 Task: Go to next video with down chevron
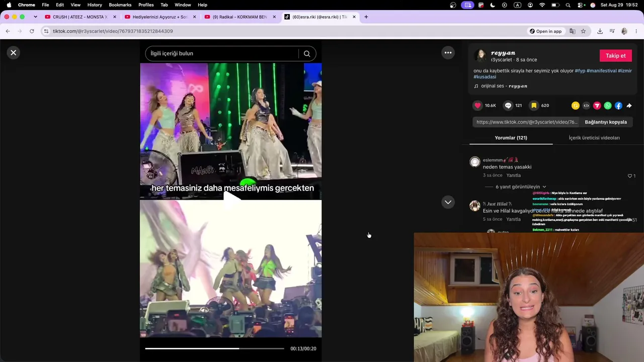point(448,202)
